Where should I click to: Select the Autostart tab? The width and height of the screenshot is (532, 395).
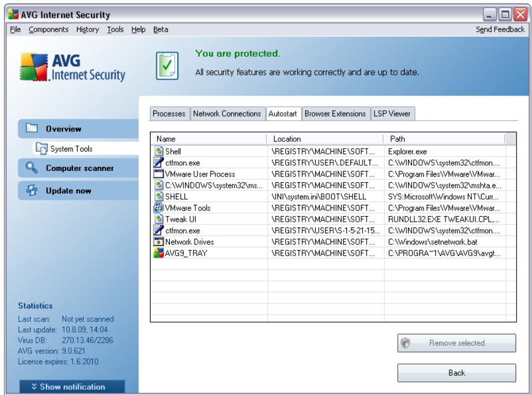coord(282,113)
